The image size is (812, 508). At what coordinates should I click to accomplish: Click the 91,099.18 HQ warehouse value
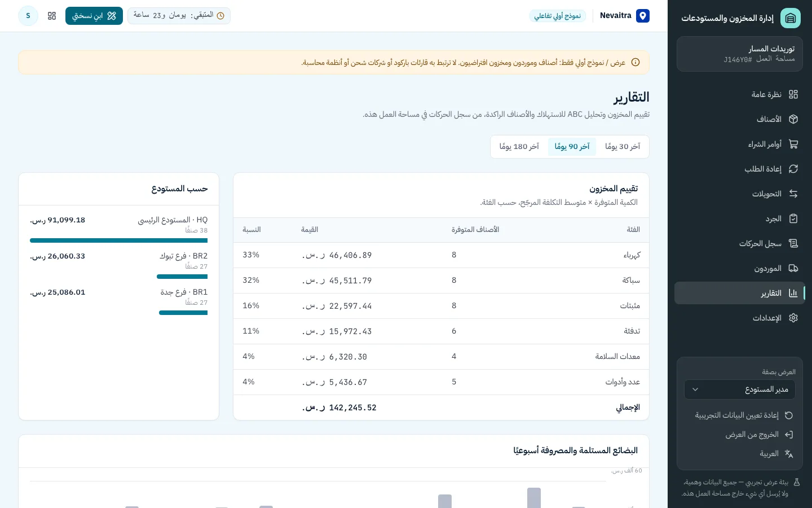(58, 220)
